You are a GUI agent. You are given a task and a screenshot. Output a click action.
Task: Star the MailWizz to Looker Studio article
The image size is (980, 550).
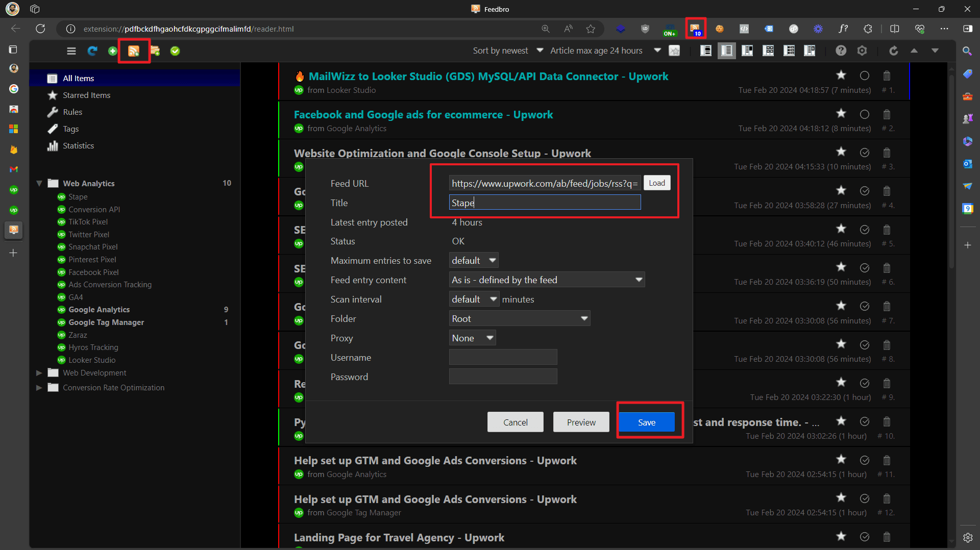[x=841, y=76]
